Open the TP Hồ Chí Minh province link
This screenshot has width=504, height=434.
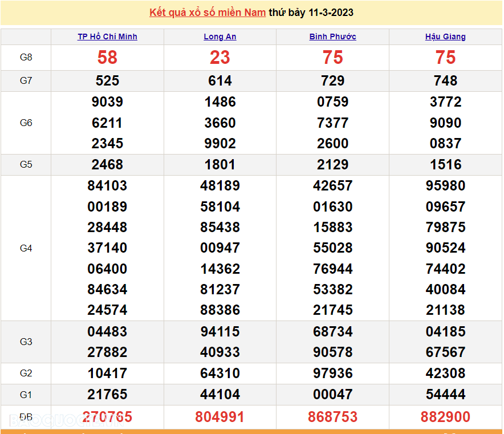[x=107, y=36]
